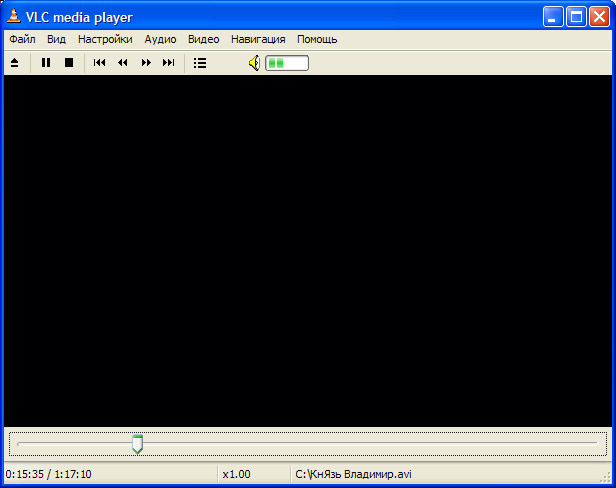
Task: Open the Вид menu
Action: (x=57, y=39)
